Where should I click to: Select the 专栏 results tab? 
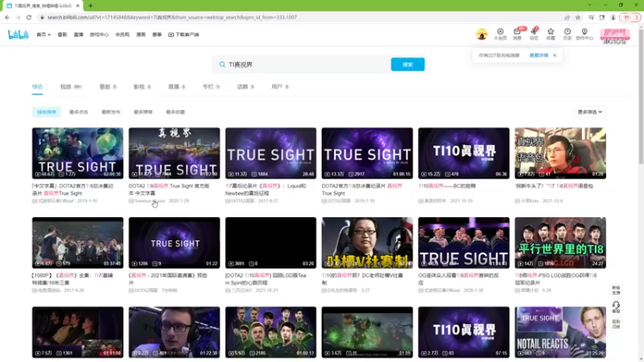(x=211, y=87)
